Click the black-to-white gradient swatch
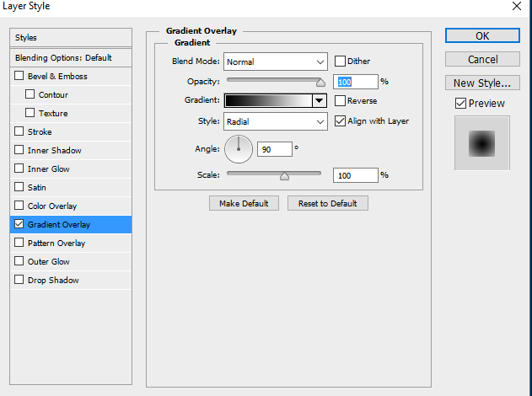 (x=268, y=101)
